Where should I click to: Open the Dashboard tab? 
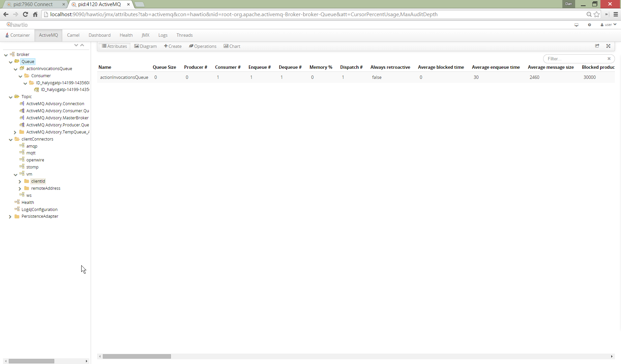tap(99, 35)
